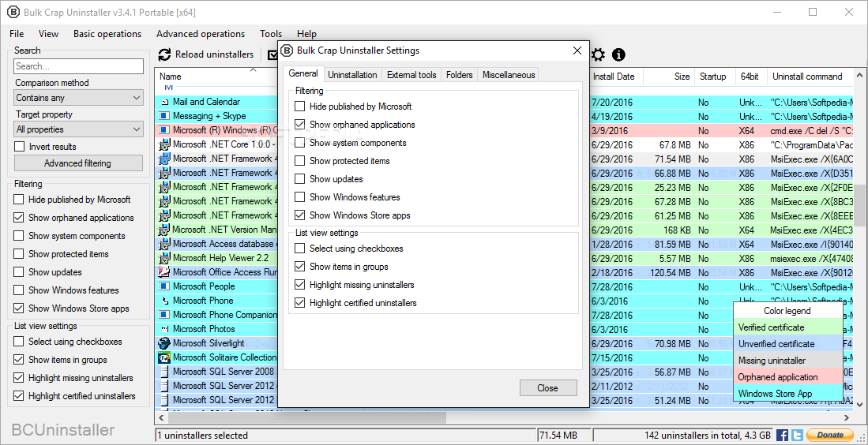Viewport: 868px width, 445px height.
Task: Click the Windows Store App color legend entry
Action: coord(788,394)
